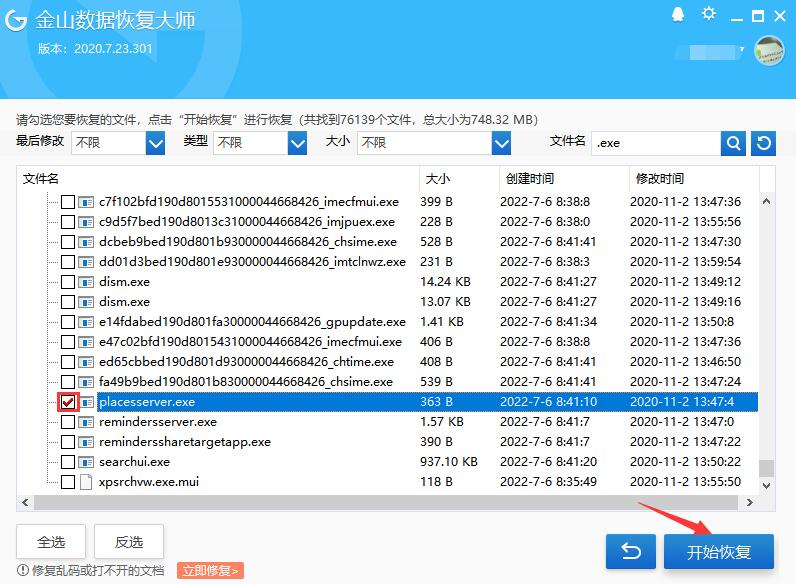Click the vertical scrollbar up arrow

[x=767, y=202]
